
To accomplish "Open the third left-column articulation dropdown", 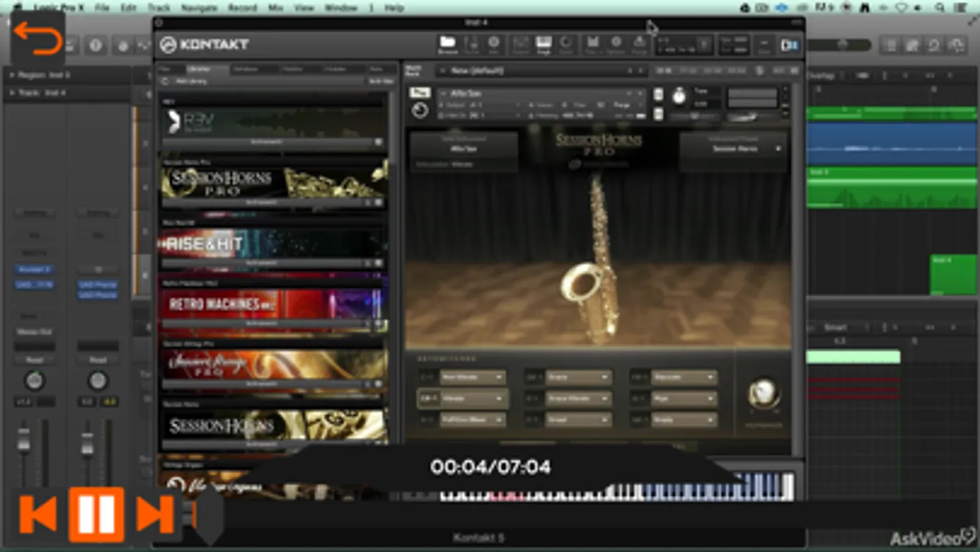I will click(x=472, y=420).
